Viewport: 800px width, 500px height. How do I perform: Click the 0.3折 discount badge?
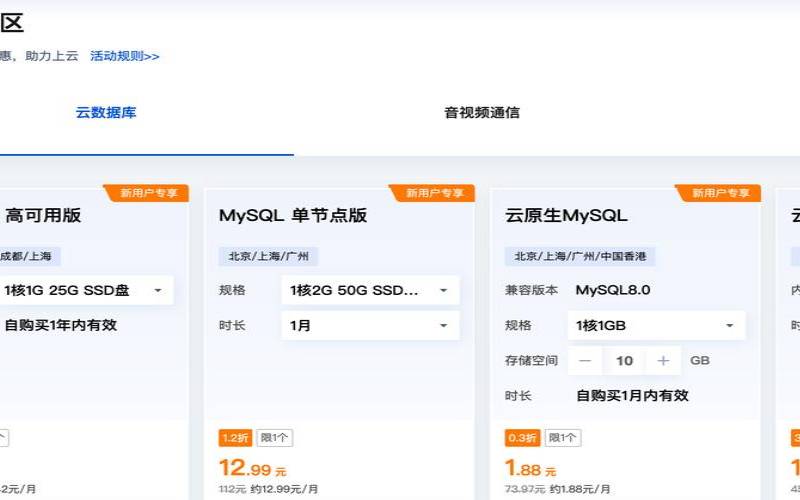click(522, 438)
